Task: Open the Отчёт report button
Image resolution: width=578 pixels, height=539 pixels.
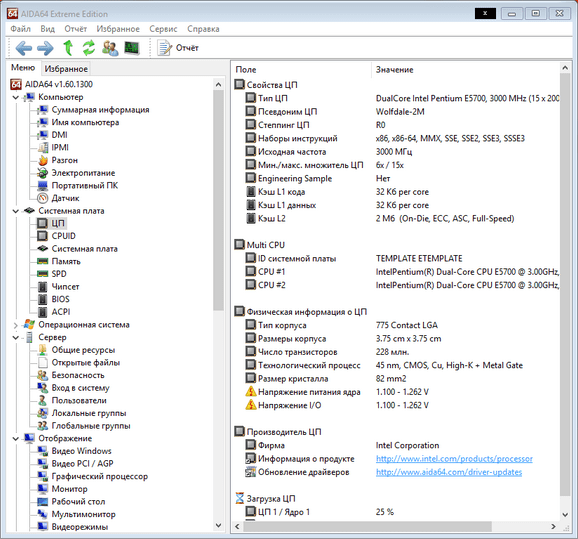Action: pos(178,48)
